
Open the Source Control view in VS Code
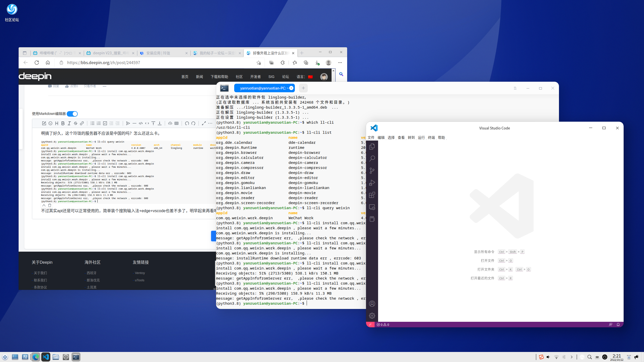click(x=372, y=171)
